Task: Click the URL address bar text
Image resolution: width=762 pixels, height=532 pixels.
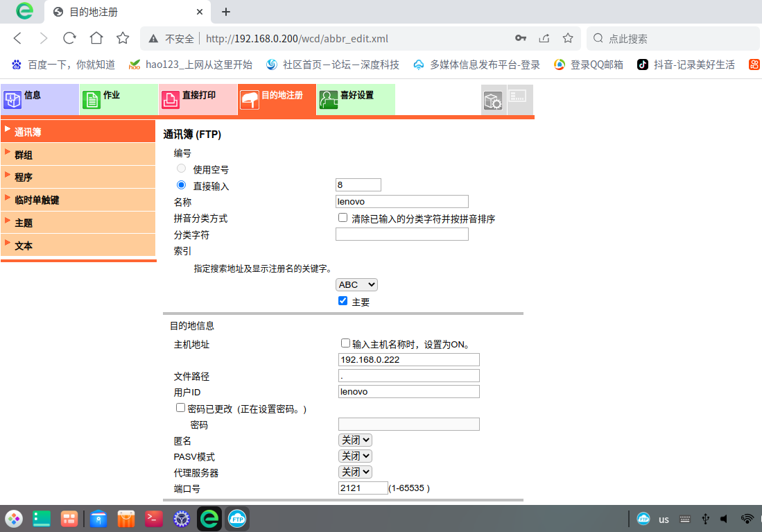Action: pyautogui.click(x=297, y=38)
